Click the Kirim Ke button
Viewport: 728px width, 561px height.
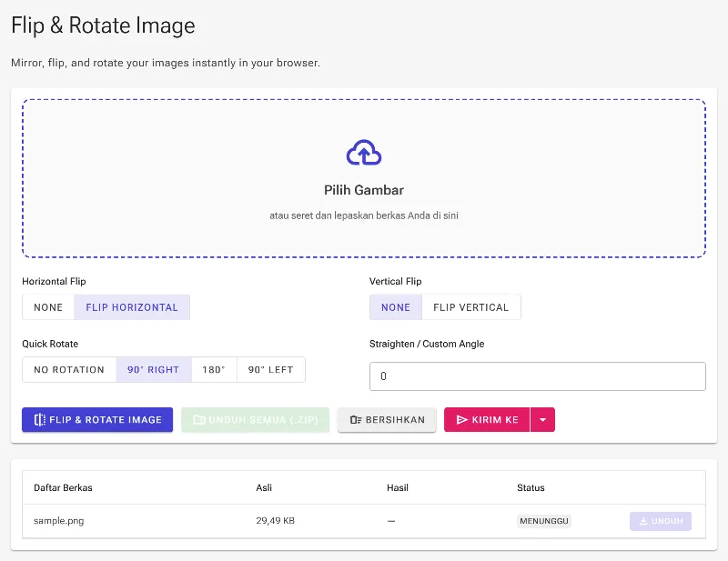(x=487, y=419)
